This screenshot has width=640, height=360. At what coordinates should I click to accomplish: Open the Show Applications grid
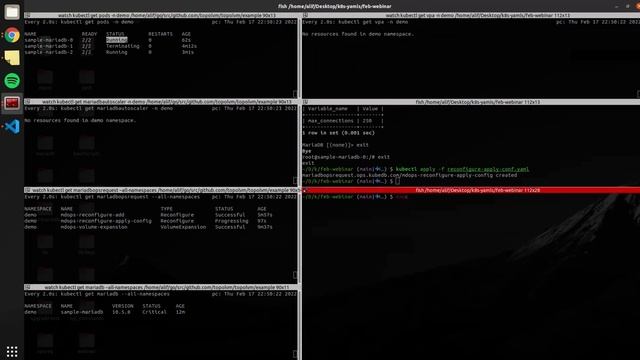pyautogui.click(x=11, y=351)
